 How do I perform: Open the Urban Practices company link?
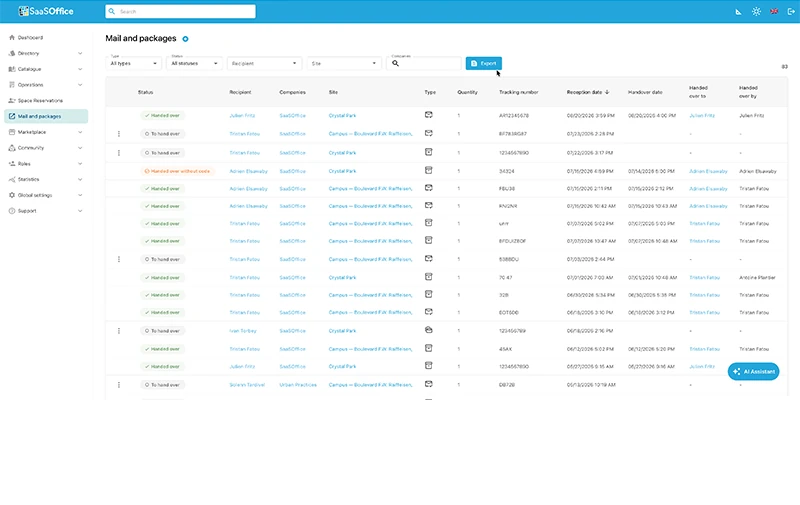tap(298, 385)
